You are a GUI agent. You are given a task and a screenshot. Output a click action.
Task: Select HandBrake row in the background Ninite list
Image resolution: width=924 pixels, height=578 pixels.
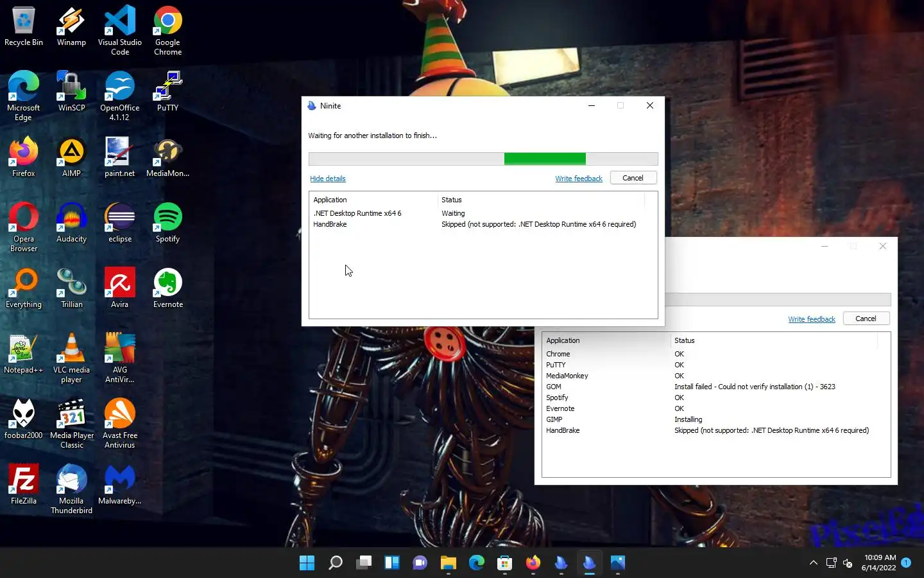click(x=715, y=430)
